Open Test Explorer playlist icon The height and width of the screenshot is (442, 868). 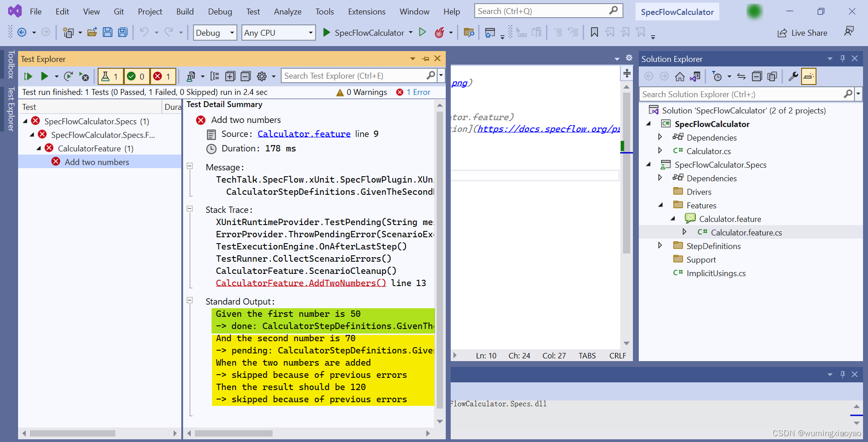click(x=191, y=76)
